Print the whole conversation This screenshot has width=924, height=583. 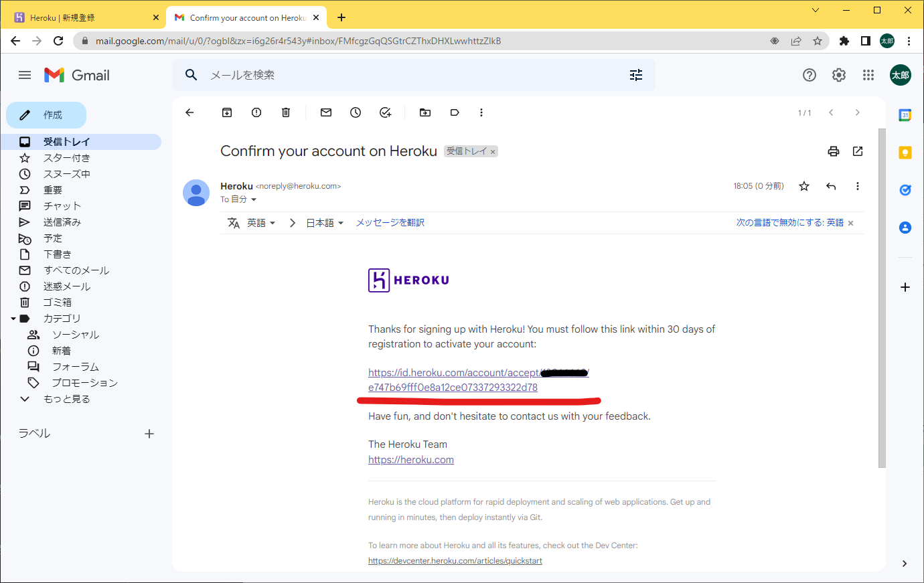point(834,151)
